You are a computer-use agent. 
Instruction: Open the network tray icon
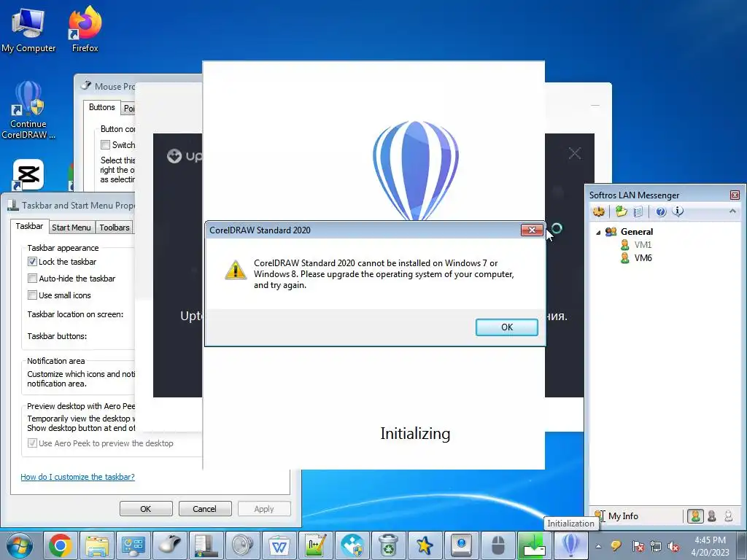point(656,546)
